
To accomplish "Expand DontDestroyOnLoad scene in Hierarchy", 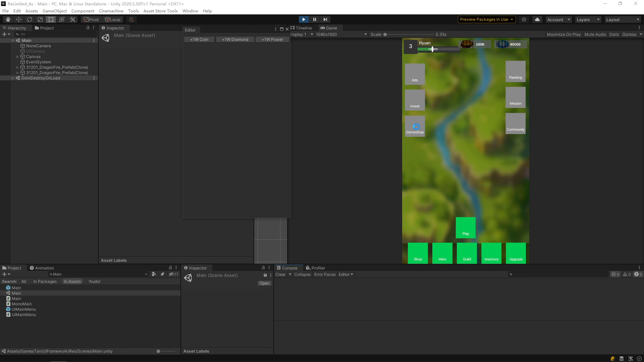I will pos(13,78).
